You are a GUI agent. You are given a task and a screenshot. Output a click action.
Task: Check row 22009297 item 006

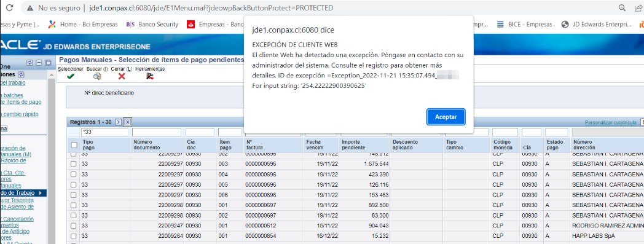tap(74, 195)
